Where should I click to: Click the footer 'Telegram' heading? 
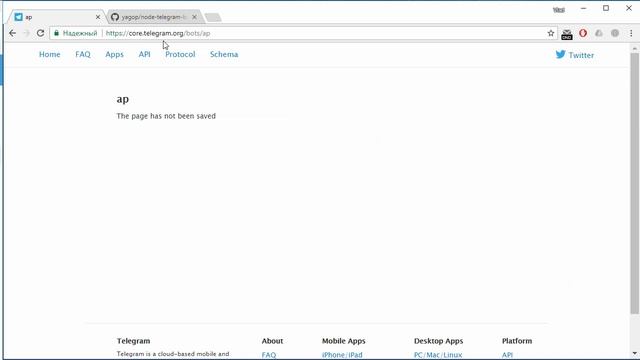click(133, 341)
